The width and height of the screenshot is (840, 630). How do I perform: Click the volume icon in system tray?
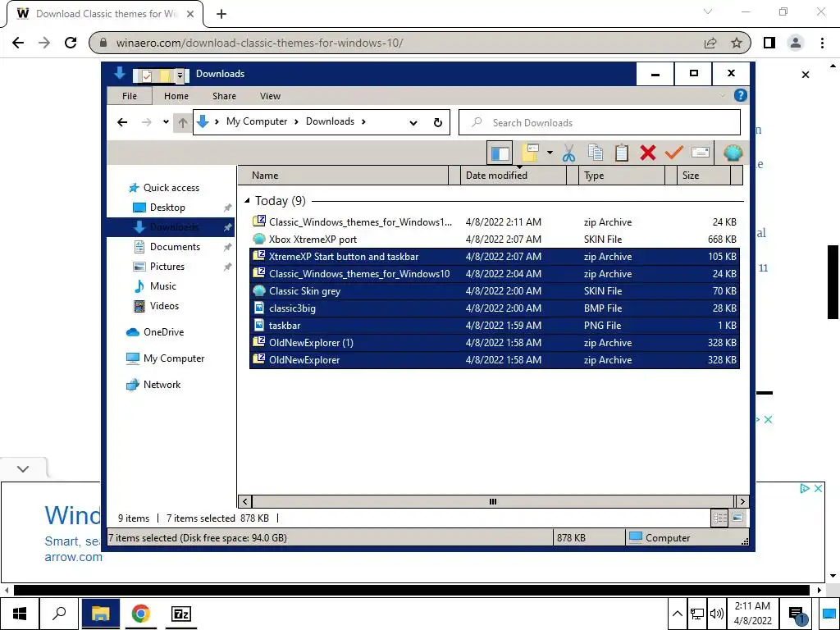pyautogui.click(x=715, y=614)
